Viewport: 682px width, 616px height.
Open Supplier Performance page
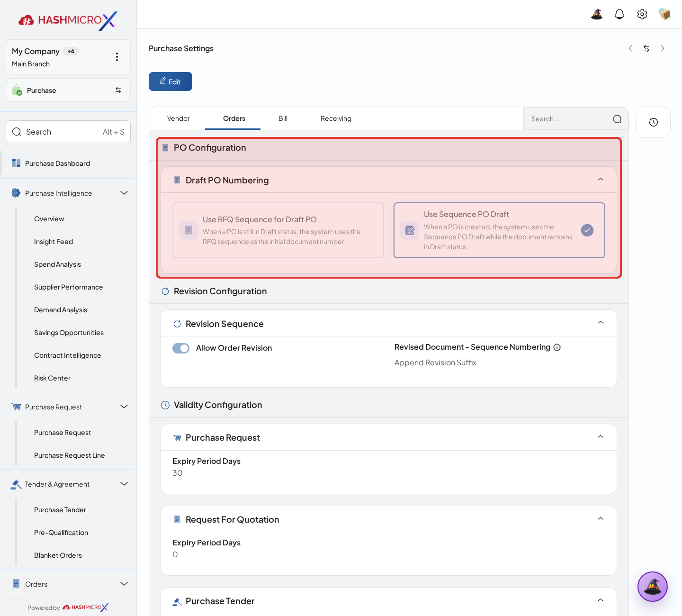pyautogui.click(x=69, y=287)
